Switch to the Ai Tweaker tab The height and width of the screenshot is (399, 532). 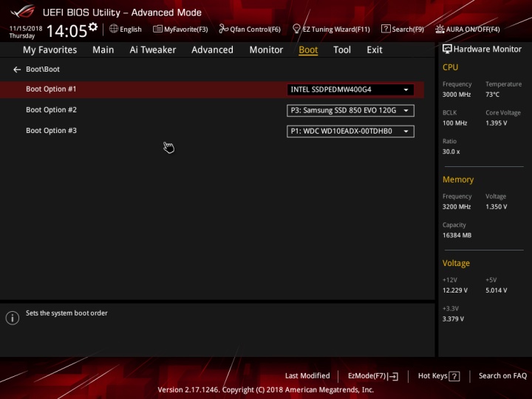153,50
